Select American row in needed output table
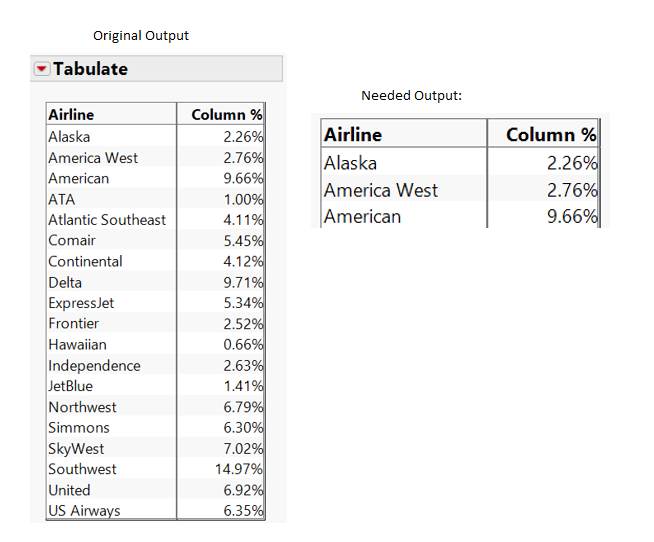Screen dimensions: 654x542 point(362,217)
